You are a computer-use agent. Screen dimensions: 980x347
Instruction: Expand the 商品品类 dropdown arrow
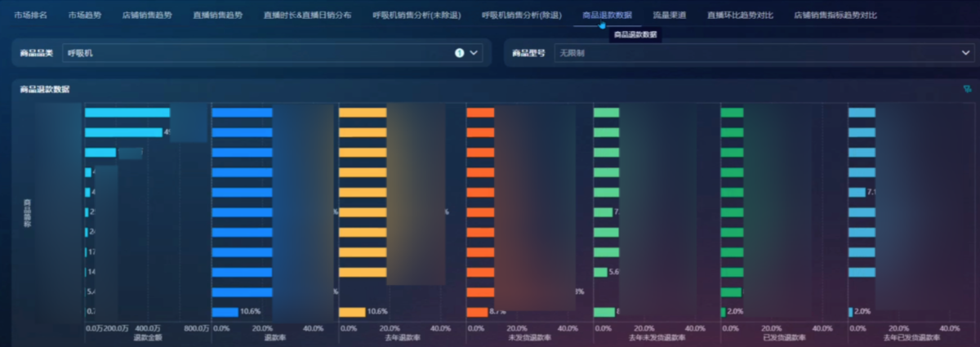473,53
